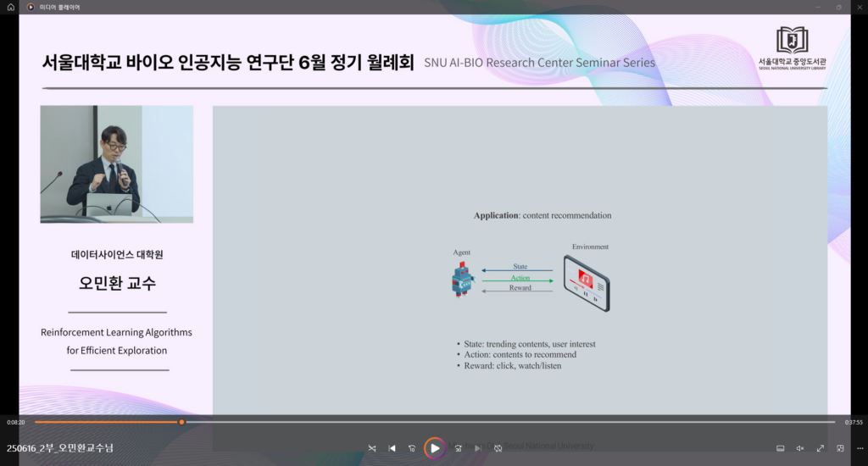This screenshot has width=868, height=466.
Task: Click the green Action arrow label
Action: tap(520, 278)
